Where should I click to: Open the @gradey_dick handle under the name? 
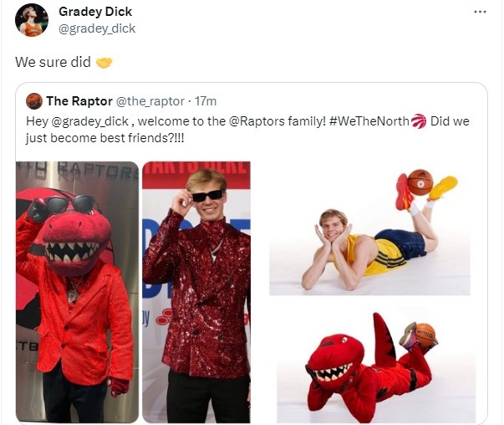pos(97,28)
